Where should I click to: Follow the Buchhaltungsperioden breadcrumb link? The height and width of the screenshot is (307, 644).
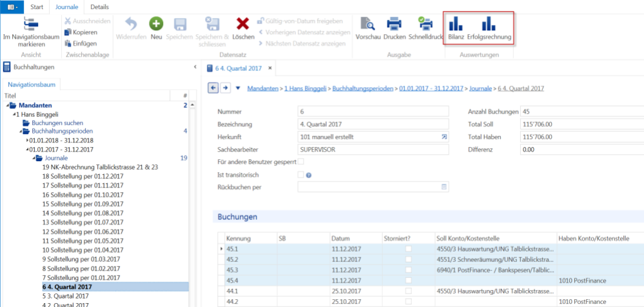[x=363, y=88]
